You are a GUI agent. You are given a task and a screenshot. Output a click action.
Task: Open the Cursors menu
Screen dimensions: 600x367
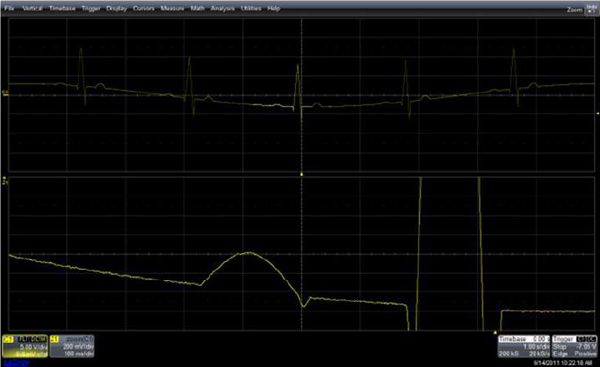tap(143, 8)
